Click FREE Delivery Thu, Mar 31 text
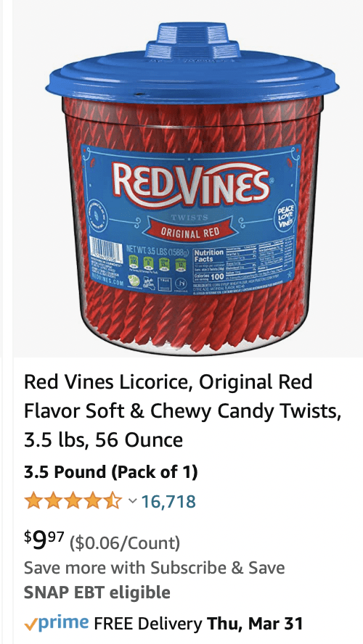 tap(198, 624)
